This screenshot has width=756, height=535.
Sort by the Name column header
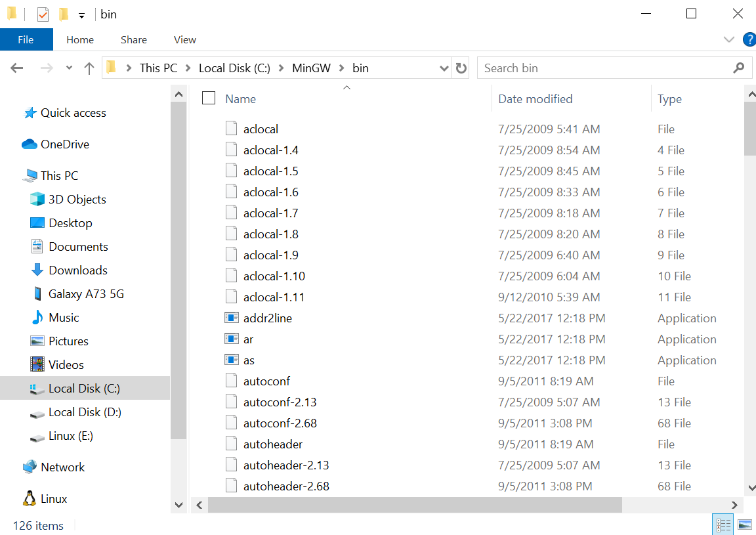(240, 99)
